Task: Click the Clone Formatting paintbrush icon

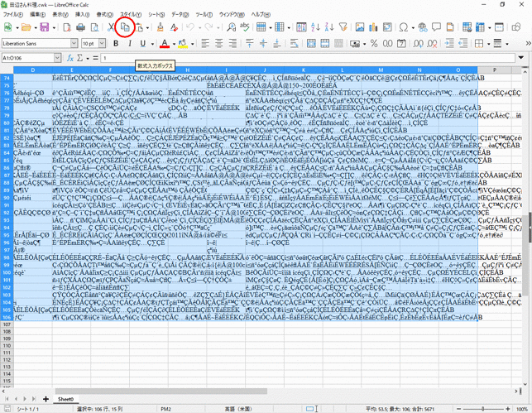Action: (x=160, y=27)
